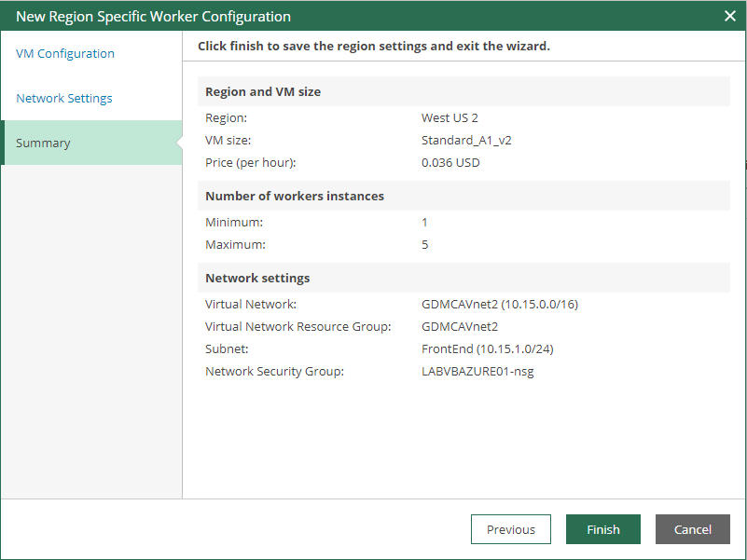Click the dialog title bar text
The width and height of the screenshot is (747, 560).
(153, 17)
